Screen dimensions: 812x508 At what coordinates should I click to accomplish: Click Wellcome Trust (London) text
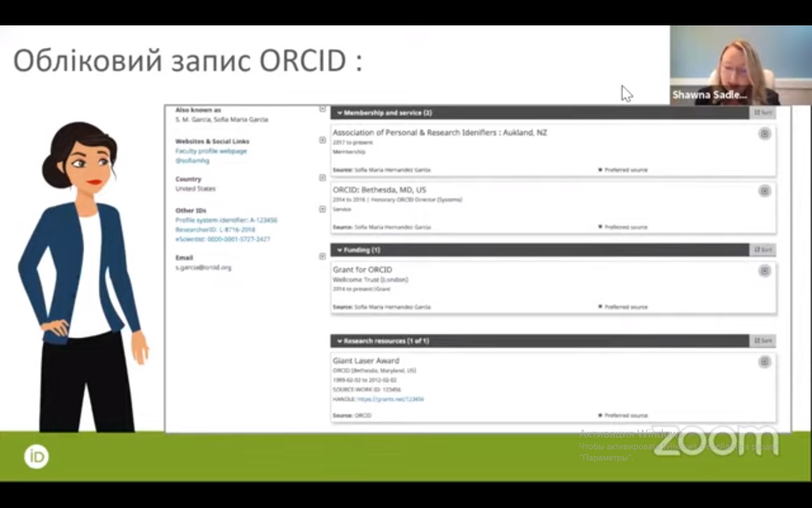coord(370,279)
